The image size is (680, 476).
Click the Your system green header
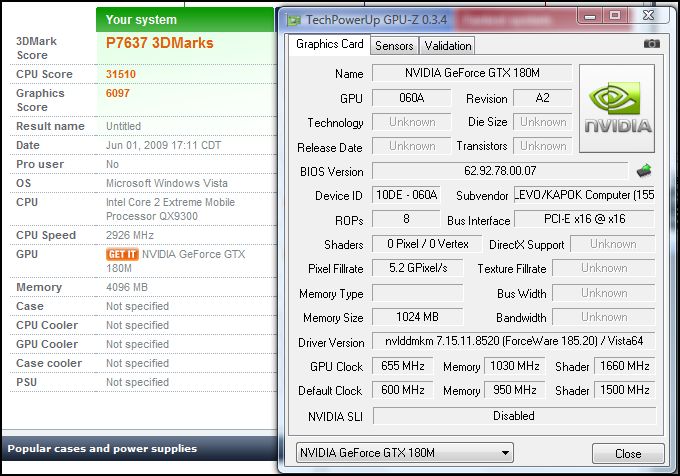[185, 20]
